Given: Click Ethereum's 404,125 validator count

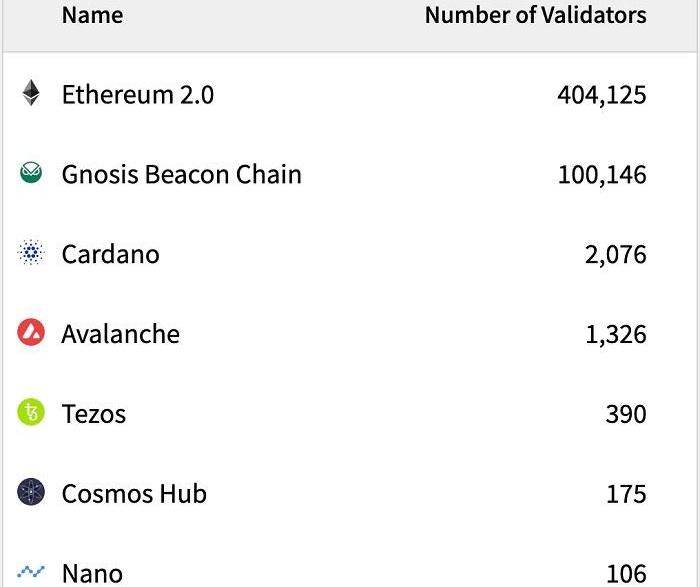Looking at the screenshot, I should (601, 95).
